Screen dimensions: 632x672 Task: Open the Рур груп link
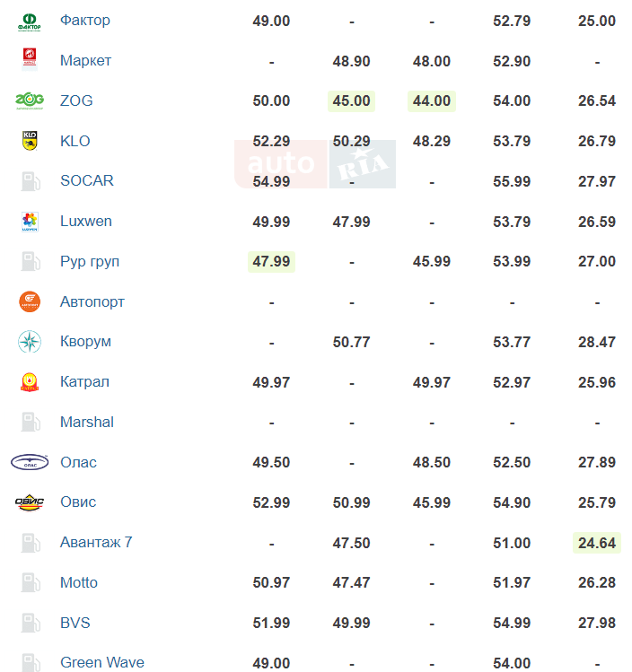tap(90, 261)
